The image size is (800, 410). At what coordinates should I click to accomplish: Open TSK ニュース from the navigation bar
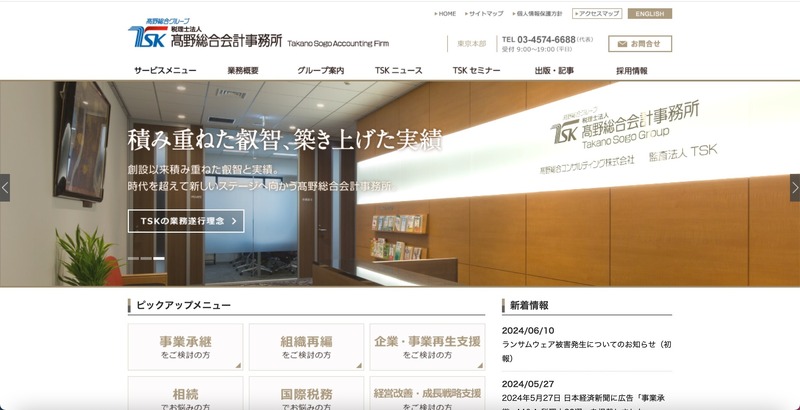point(398,71)
